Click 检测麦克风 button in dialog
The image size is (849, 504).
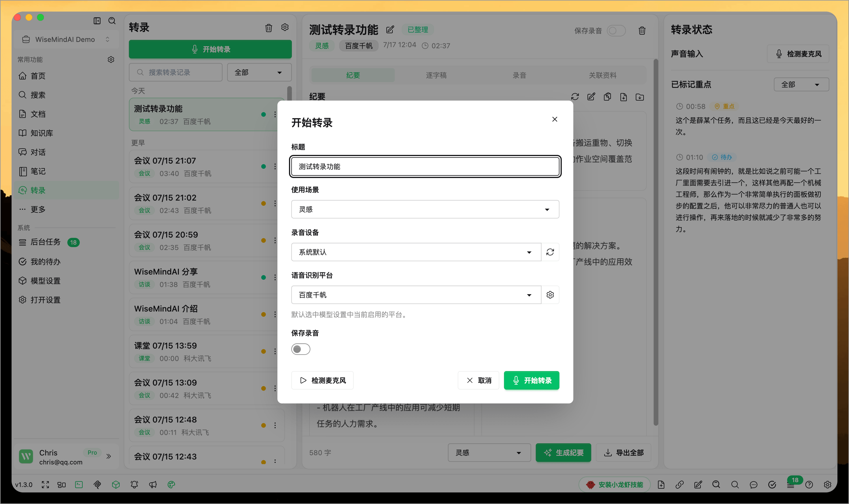[322, 380]
